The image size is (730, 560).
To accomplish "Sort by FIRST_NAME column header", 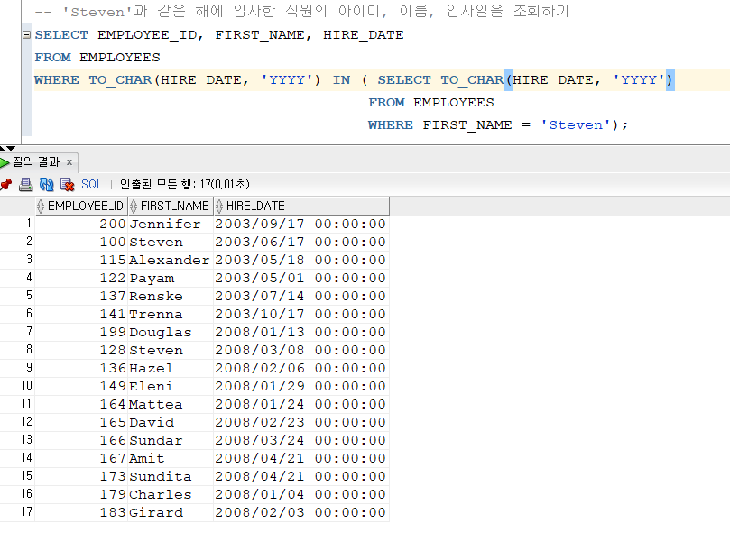I will tap(171, 206).
